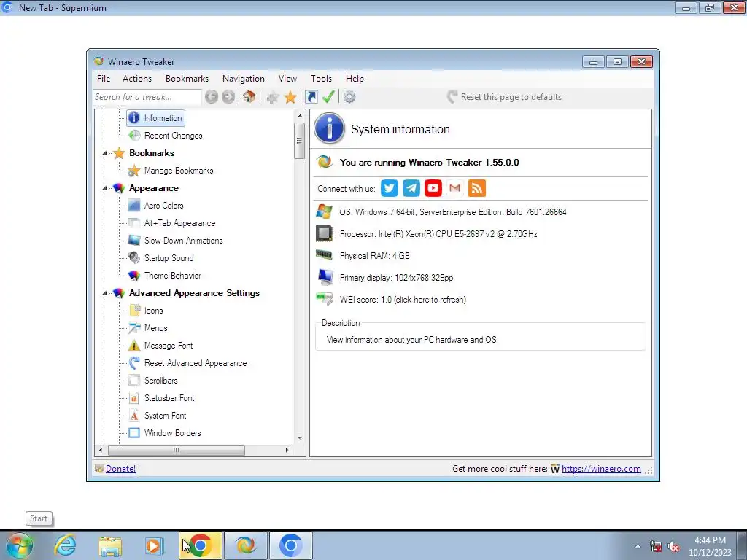The width and height of the screenshot is (747, 560).
Task: Switch to the Winaero Tweaker taskbar button
Action: point(245,545)
